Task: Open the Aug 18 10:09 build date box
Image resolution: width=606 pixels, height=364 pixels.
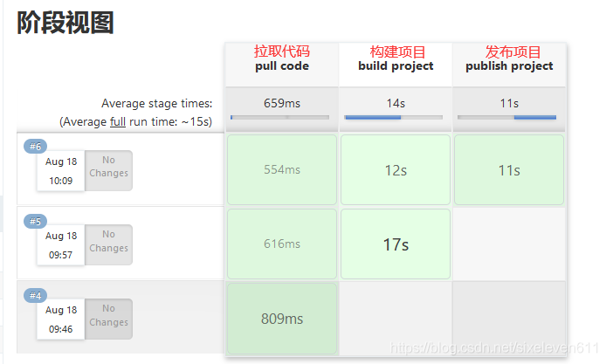Action: [x=61, y=172]
